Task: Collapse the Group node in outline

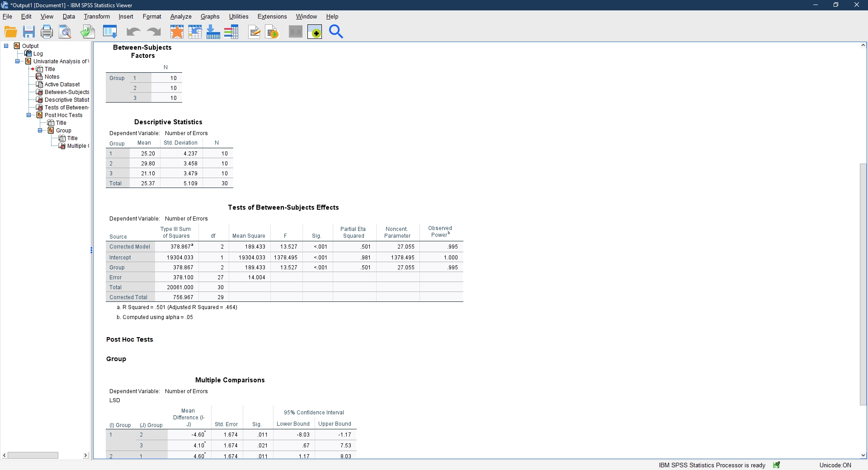Action: [x=40, y=130]
